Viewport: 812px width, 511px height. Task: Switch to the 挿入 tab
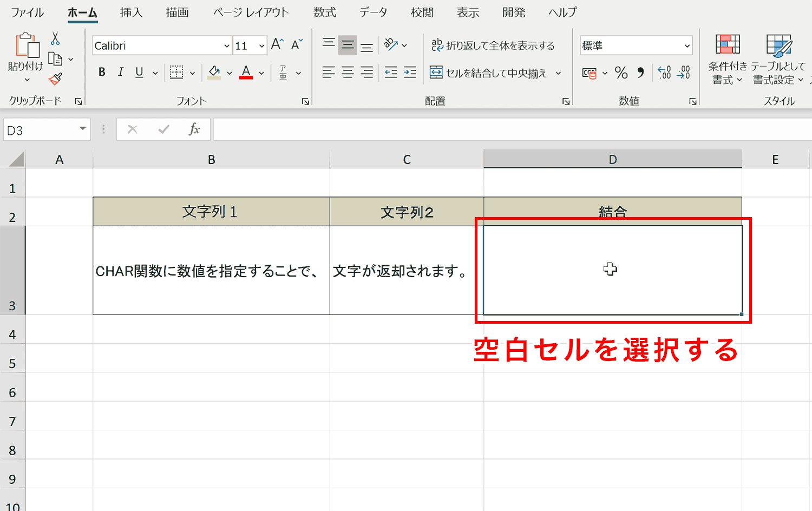coord(132,12)
